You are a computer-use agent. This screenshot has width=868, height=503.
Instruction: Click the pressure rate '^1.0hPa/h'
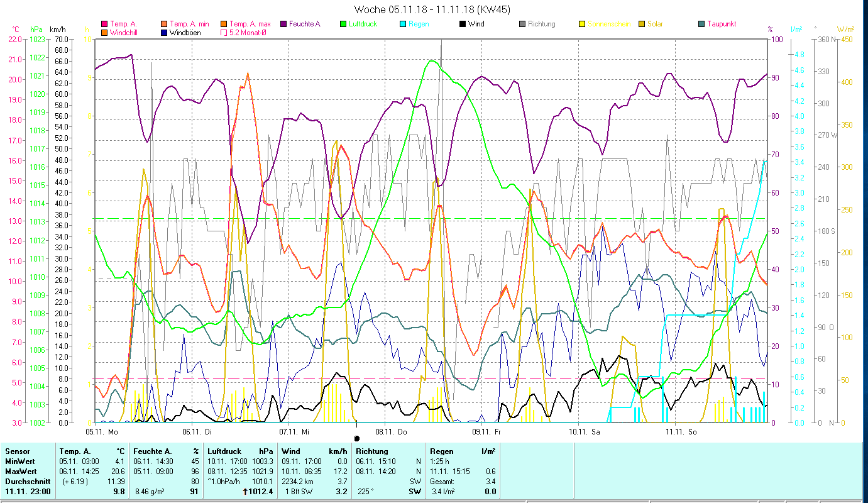click(x=224, y=482)
